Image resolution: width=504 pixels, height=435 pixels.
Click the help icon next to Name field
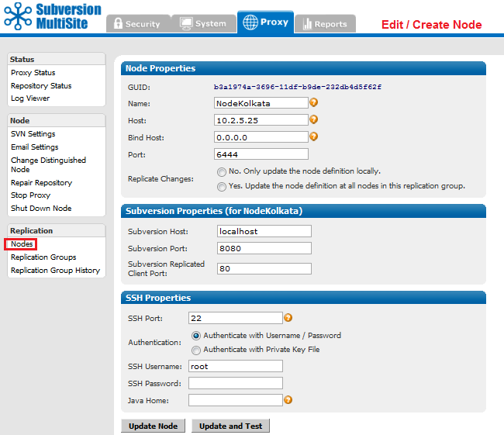tap(314, 102)
